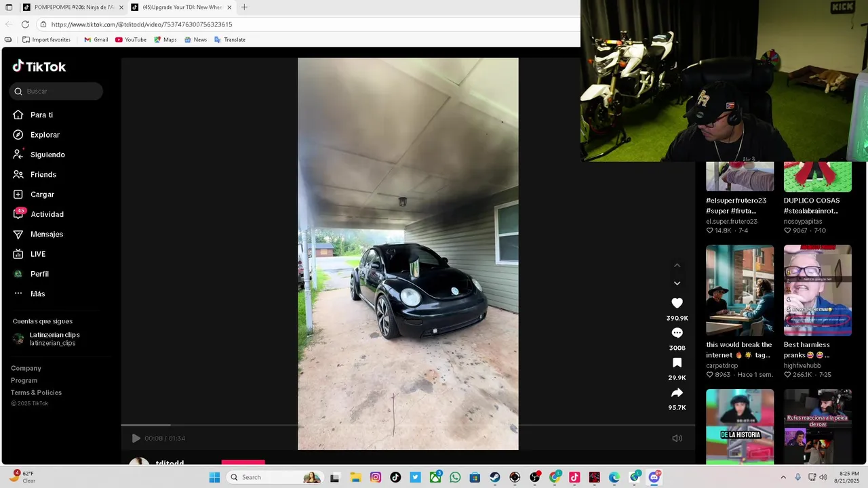Open Steam from the taskbar
This screenshot has height=488, width=868.
point(495,477)
